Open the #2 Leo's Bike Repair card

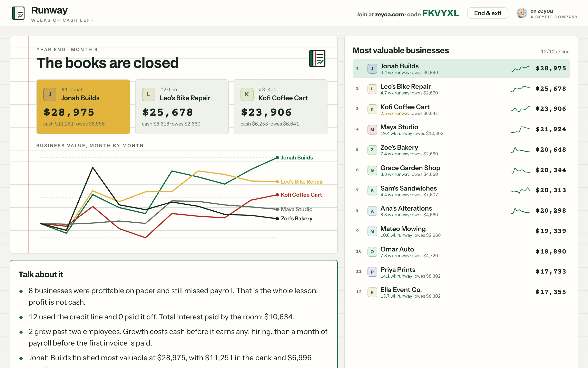pyautogui.click(x=182, y=107)
